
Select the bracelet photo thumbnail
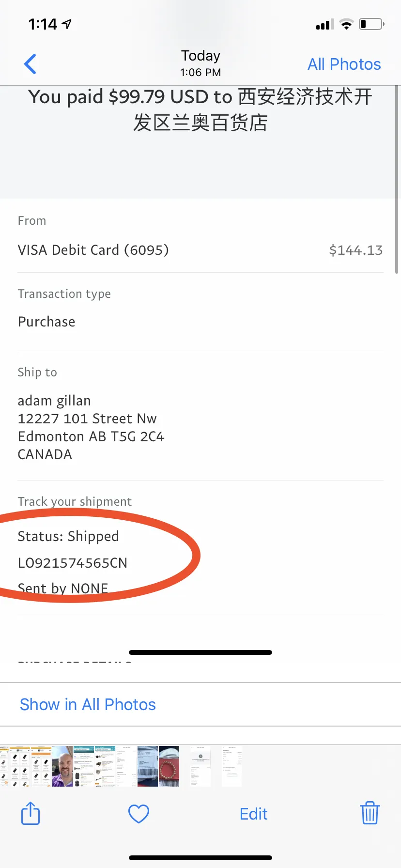[x=169, y=766]
